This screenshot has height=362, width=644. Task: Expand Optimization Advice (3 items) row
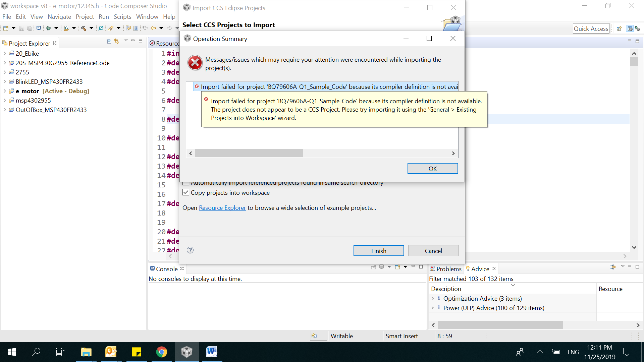pos(433,298)
